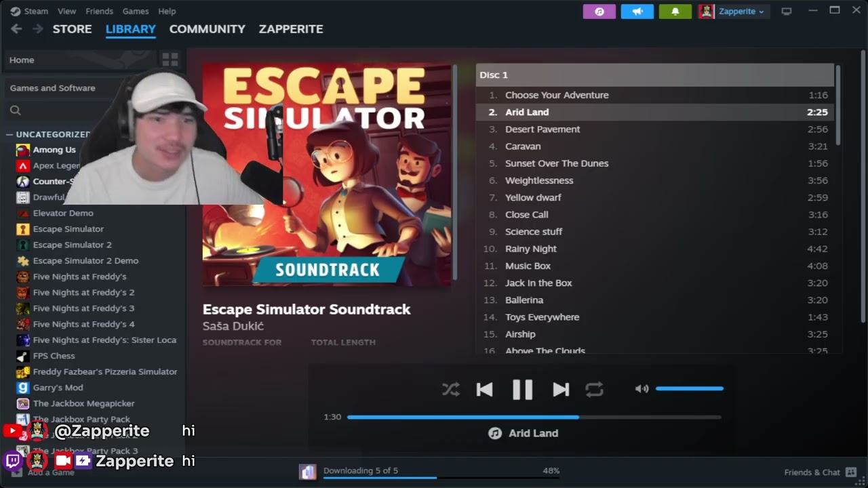Toggle repeat mode in the music player

(594, 389)
